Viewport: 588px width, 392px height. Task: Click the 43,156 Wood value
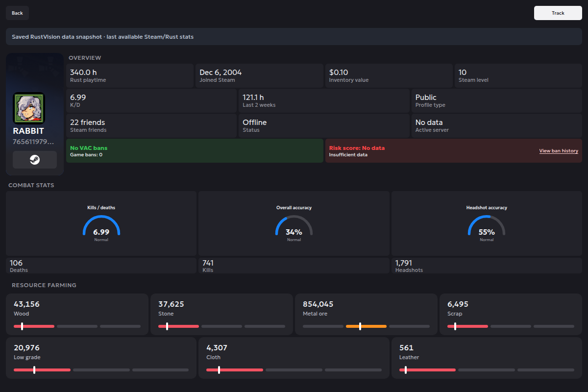pyautogui.click(x=26, y=304)
